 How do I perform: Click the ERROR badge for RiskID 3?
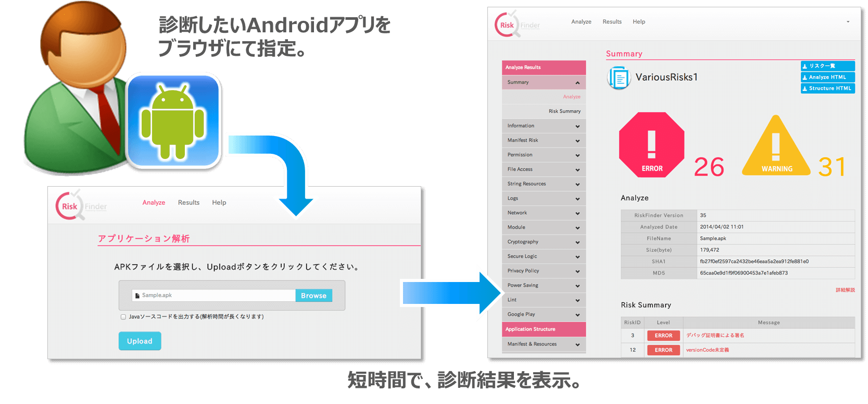(x=663, y=336)
